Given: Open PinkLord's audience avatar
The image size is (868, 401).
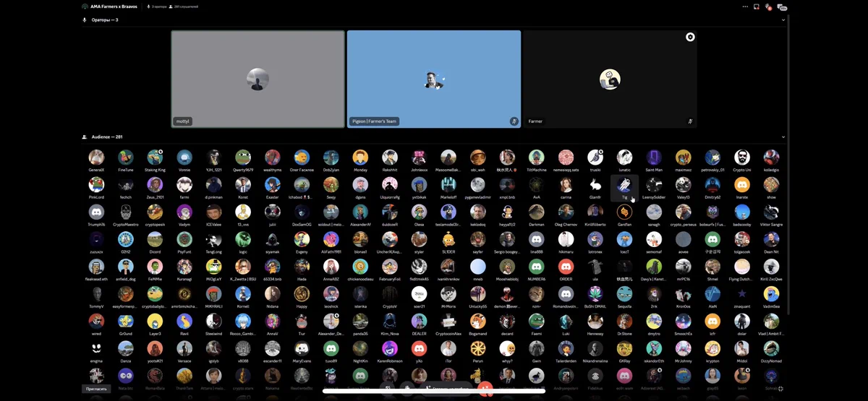Looking at the screenshot, I should point(96,185).
